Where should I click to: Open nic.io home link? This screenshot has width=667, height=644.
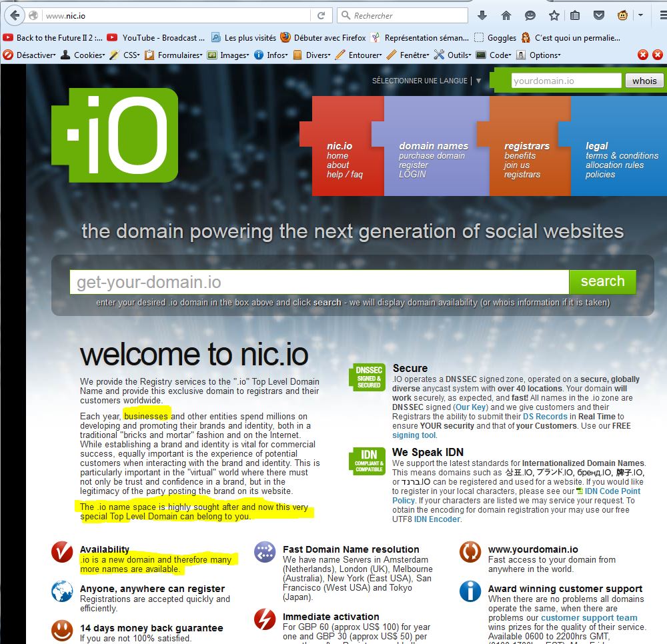338,155
